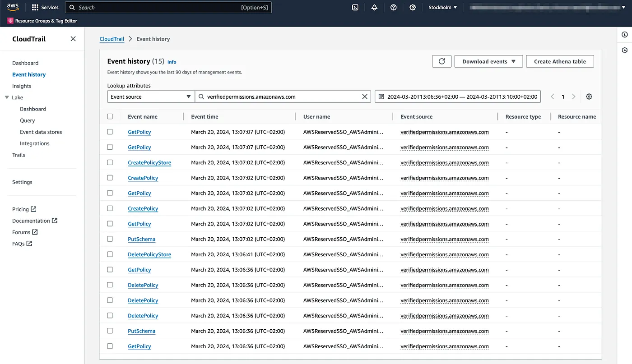Click the User name column header
632x364 pixels.
click(x=316, y=116)
